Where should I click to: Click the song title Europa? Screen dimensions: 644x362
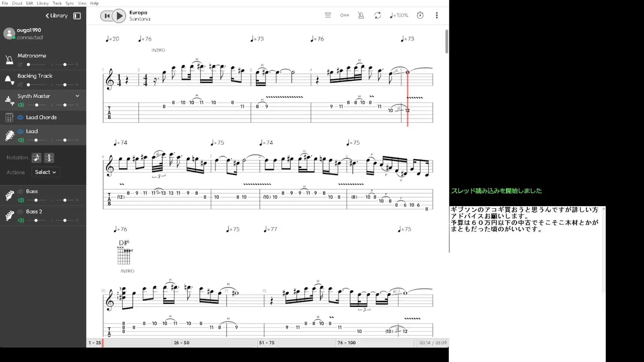[138, 13]
